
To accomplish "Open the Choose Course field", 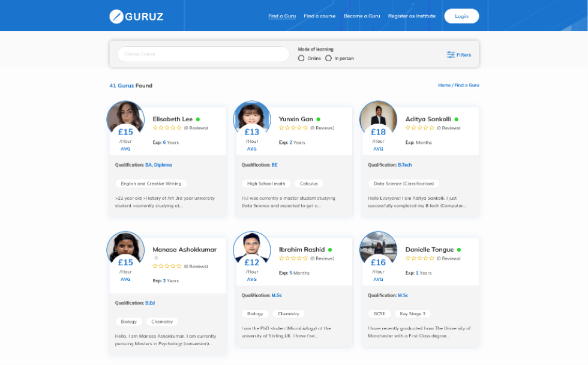I will click(203, 54).
